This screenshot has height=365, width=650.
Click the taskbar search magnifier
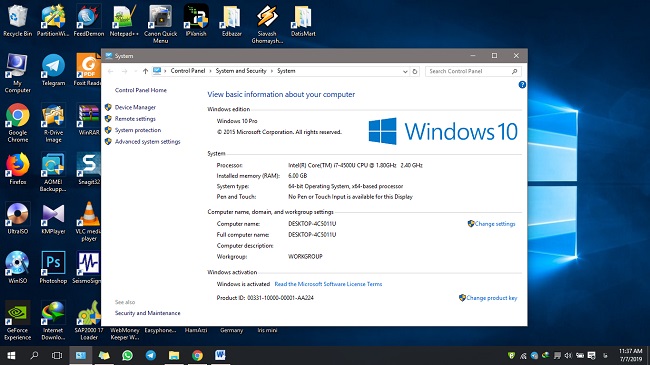(x=34, y=355)
